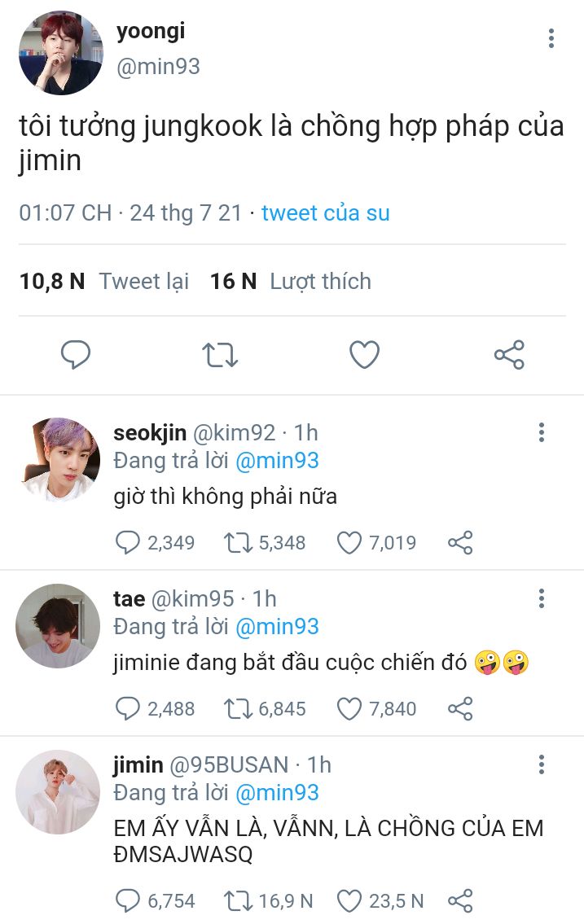Open the 'tweet của su' source link
Image resolution: width=584 pixels, height=924 pixels.
pyautogui.click(x=326, y=213)
